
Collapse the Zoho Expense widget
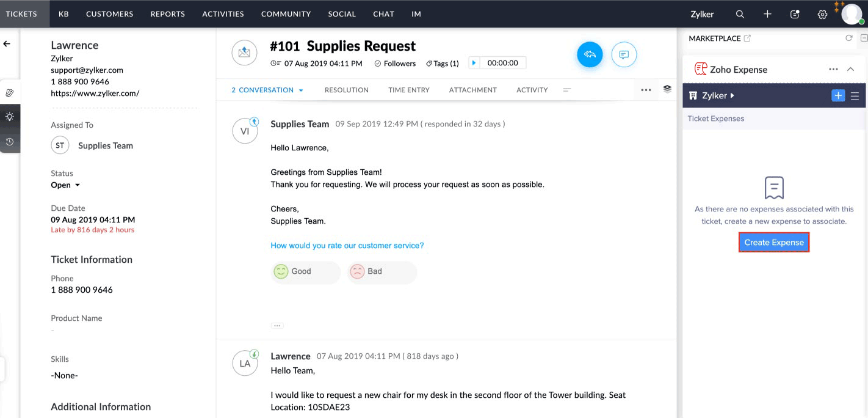click(851, 69)
